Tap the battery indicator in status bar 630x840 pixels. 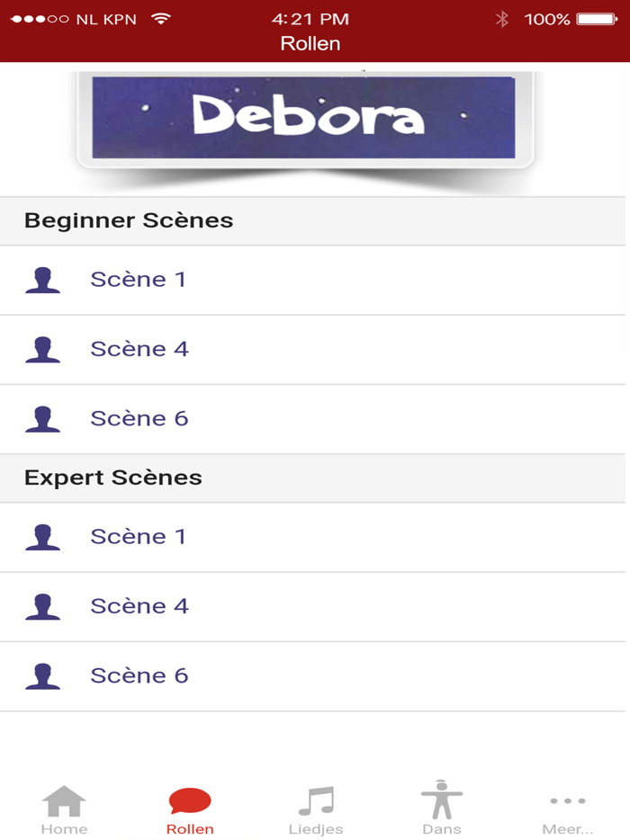tap(596, 19)
